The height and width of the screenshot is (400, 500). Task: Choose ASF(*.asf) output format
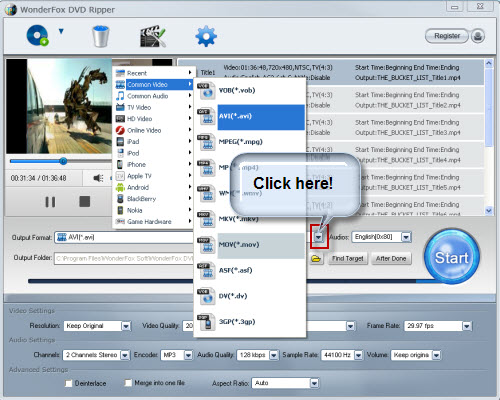click(250, 270)
